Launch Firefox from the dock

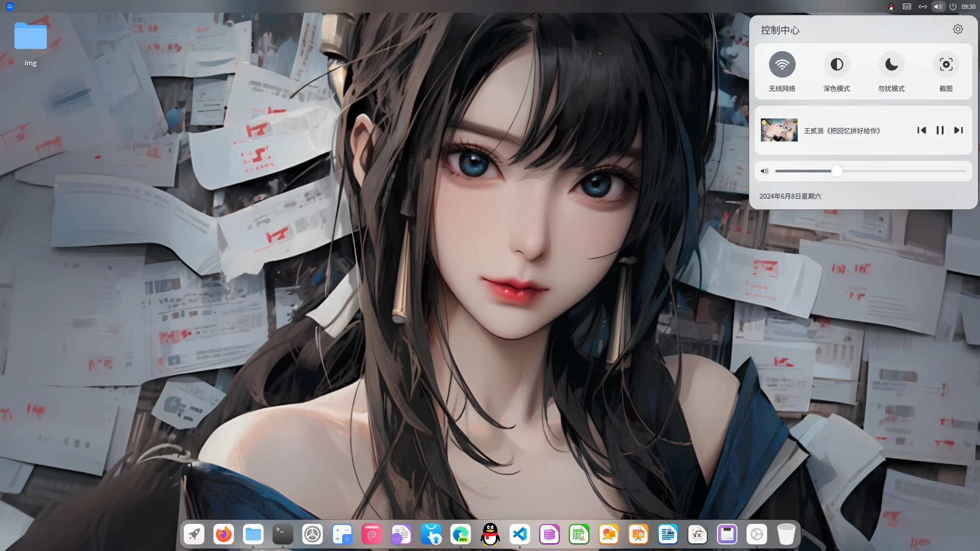(224, 535)
